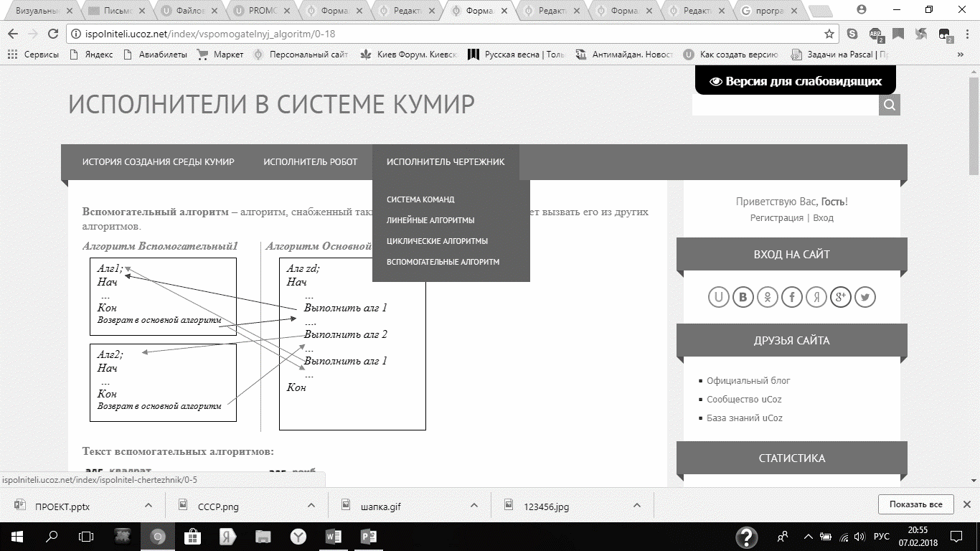The image size is (980, 551).
Task: Open the Skype extension icon
Action: point(852,34)
